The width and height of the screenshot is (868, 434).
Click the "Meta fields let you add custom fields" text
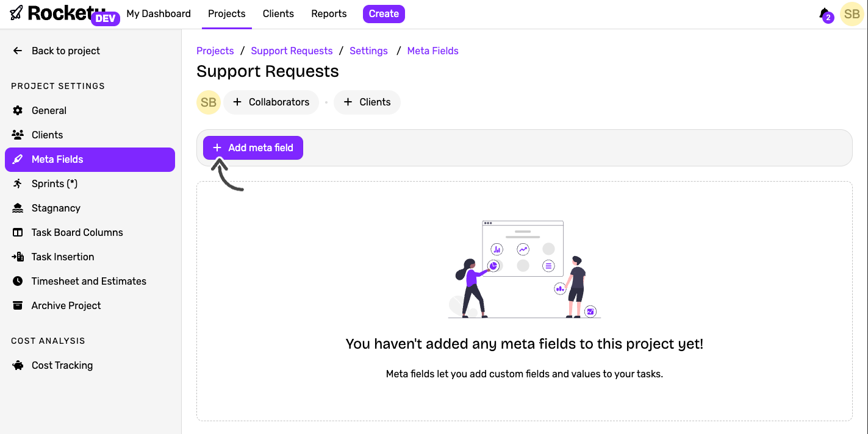(x=525, y=374)
